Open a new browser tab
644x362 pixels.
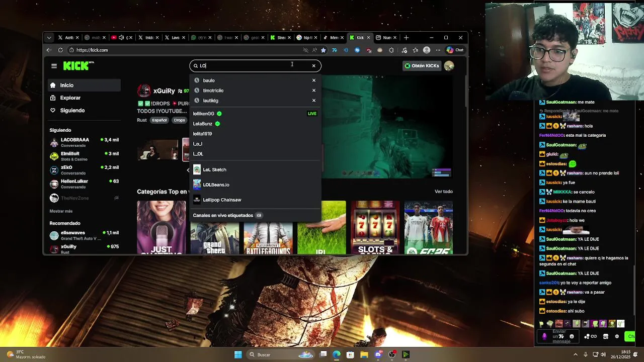pyautogui.click(x=407, y=38)
